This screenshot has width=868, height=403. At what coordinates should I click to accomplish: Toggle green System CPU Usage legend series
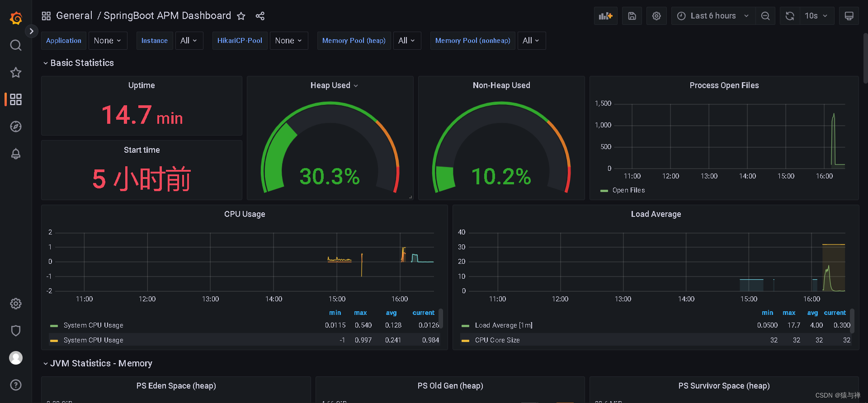tap(93, 325)
